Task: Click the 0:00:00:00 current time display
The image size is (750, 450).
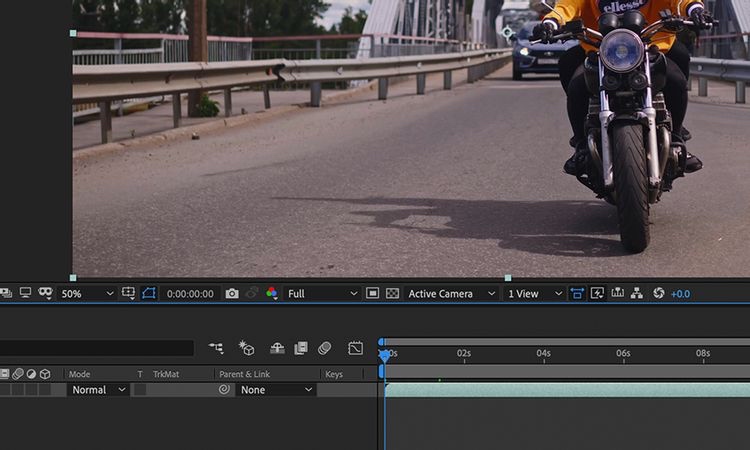Action: [190, 294]
